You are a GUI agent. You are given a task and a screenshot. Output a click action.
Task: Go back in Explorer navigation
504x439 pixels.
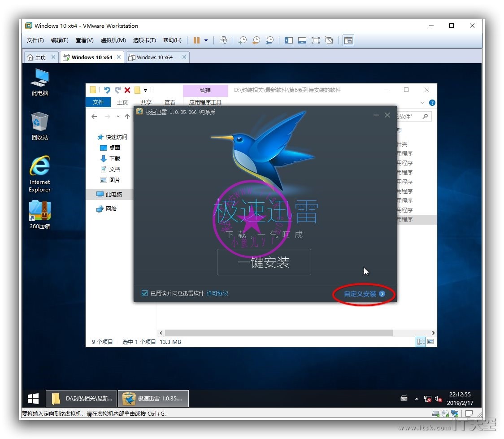(x=94, y=117)
